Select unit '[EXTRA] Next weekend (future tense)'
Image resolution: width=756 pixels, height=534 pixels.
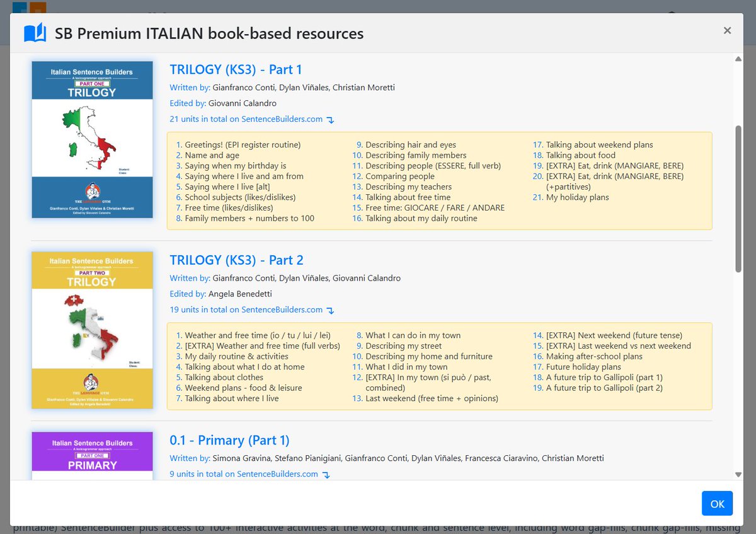(614, 335)
